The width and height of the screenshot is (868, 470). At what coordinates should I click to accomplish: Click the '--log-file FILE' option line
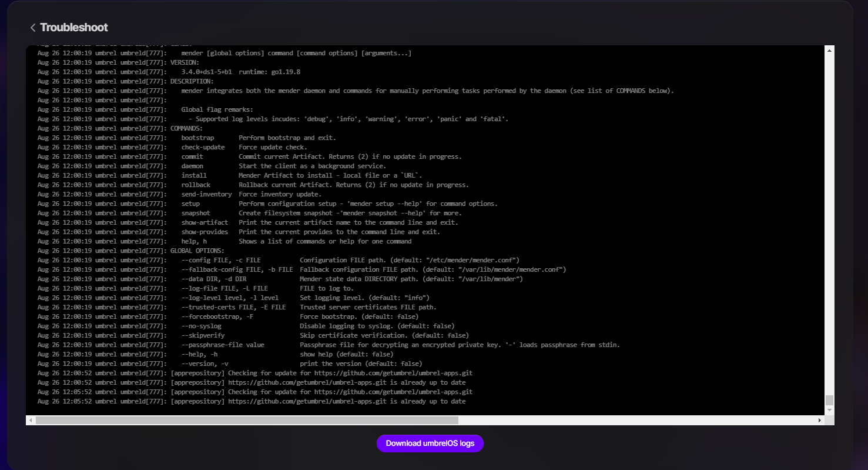195,288
